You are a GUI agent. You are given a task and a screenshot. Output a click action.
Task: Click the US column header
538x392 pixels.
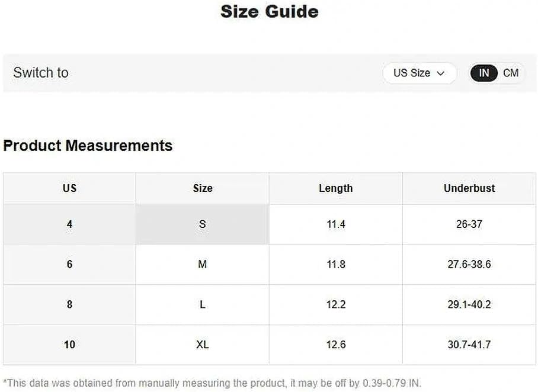70,188
